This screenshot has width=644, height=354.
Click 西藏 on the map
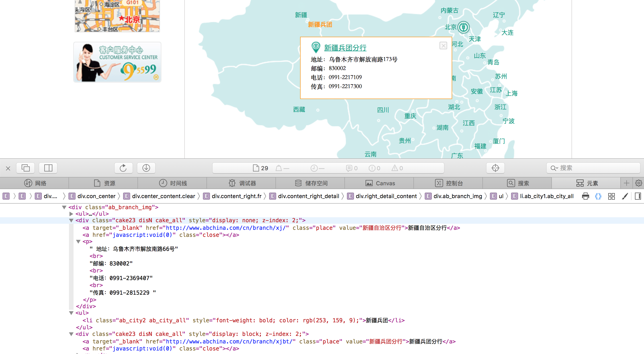[x=299, y=110]
